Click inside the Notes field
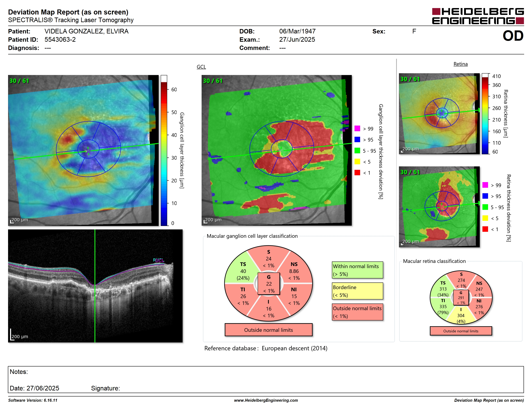Viewport: 532px width, 411px height. click(266, 379)
